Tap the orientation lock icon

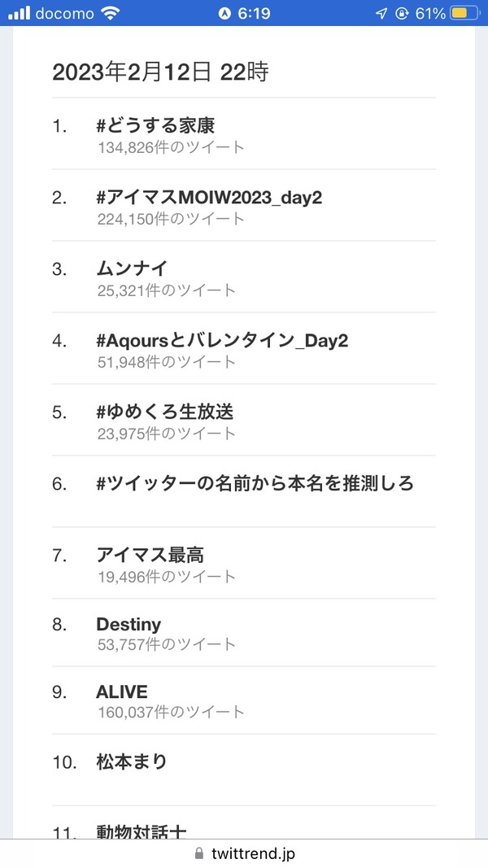[403, 13]
